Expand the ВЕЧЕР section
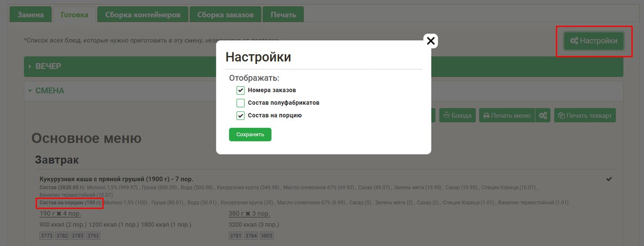Viewport: 644px width, 246px height. [x=48, y=67]
